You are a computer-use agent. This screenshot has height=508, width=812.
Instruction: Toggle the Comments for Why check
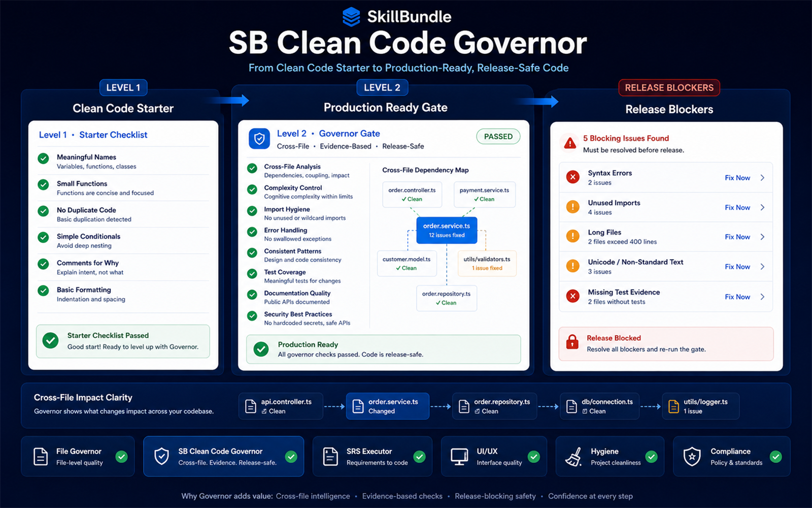click(x=44, y=264)
